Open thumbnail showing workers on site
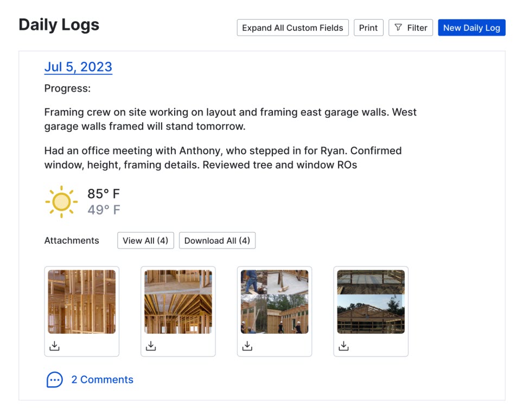The image size is (523, 420). [275, 302]
